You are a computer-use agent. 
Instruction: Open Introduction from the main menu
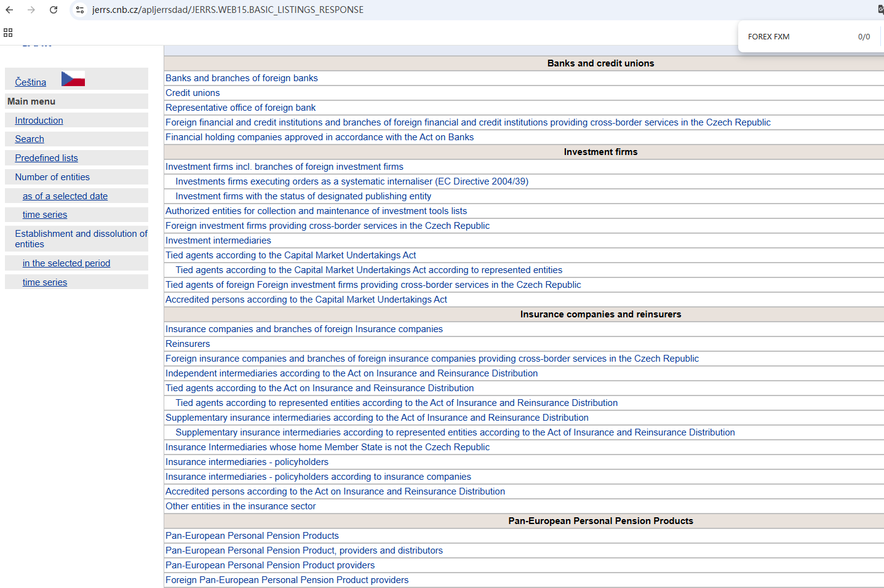click(39, 121)
